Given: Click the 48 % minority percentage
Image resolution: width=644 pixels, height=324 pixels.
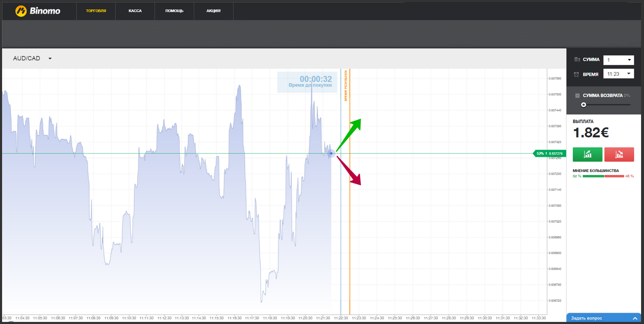Looking at the screenshot, I should [x=629, y=176].
